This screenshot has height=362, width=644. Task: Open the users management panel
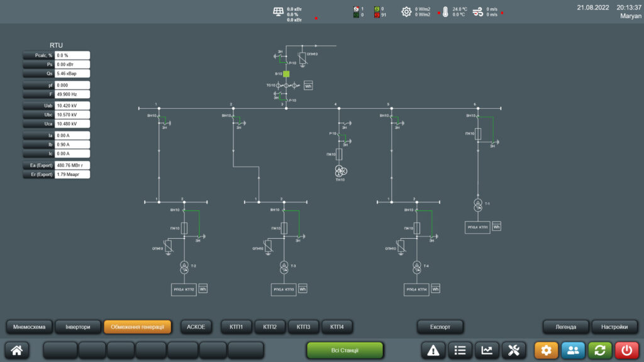click(x=574, y=350)
